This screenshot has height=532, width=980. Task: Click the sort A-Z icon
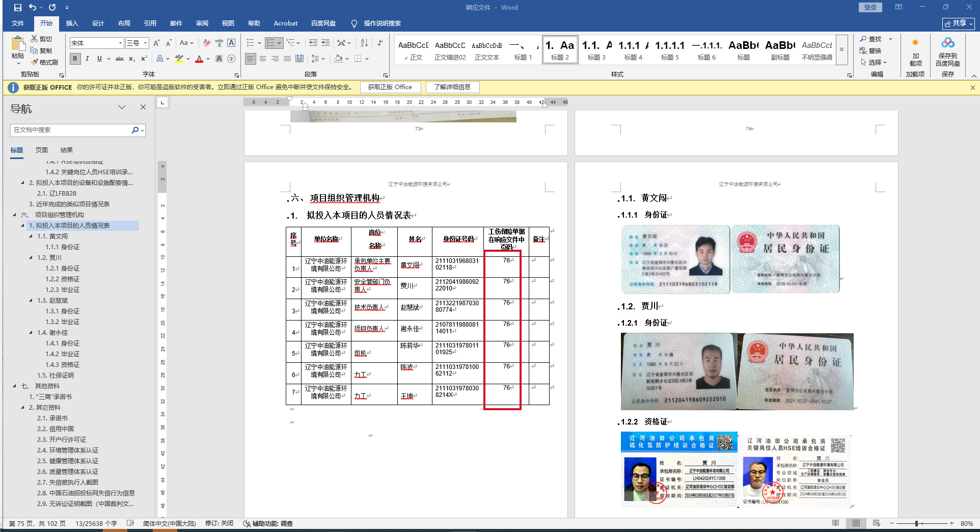click(x=364, y=43)
